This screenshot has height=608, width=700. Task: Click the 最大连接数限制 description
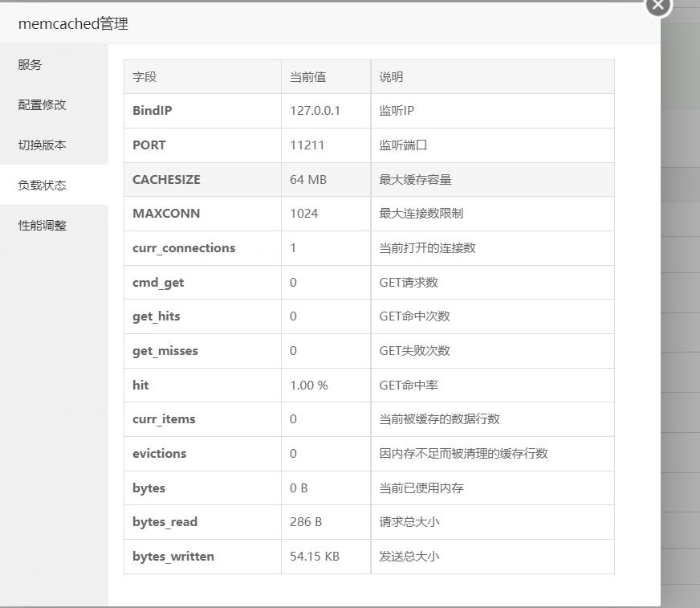421,214
